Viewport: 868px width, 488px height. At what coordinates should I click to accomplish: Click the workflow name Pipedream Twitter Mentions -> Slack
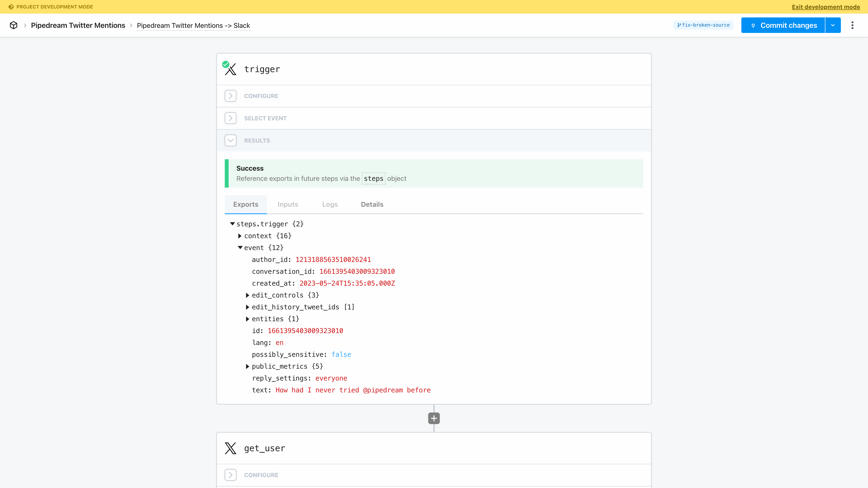click(194, 26)
